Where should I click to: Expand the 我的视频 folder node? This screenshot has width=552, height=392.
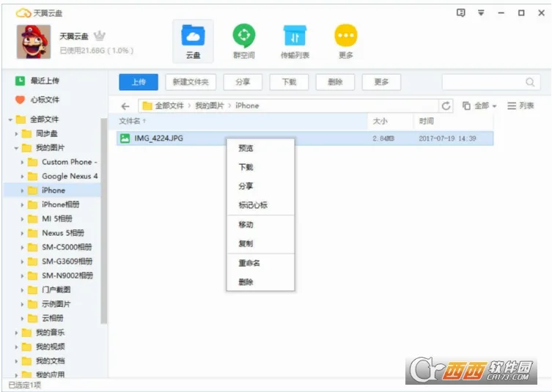click(x=16, y=347)
